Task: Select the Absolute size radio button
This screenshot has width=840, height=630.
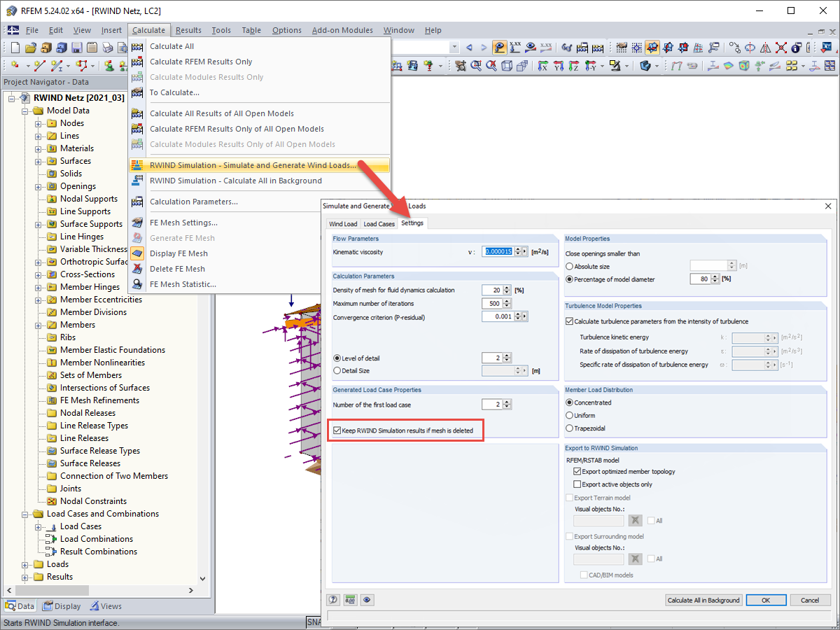Action: point(569,266)
